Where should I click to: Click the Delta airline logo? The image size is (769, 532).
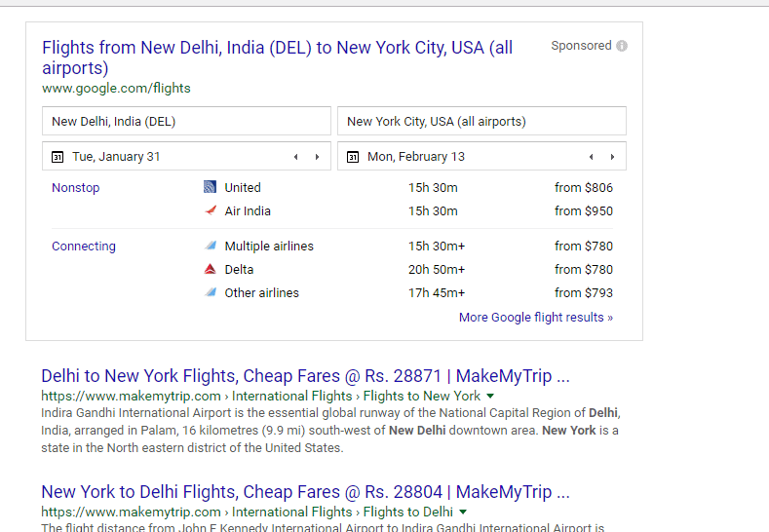coord(210,269)
